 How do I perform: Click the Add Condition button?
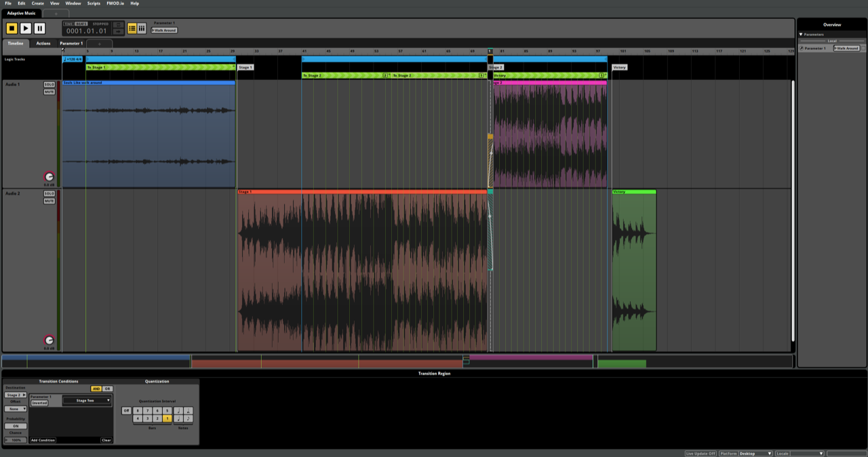43,440
